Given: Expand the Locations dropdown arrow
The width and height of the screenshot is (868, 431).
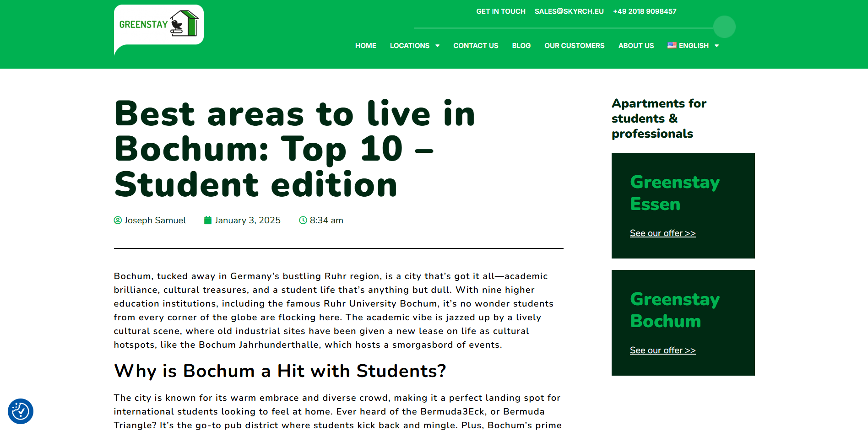Looking at the screenshot, I should (x=438, y=46).
